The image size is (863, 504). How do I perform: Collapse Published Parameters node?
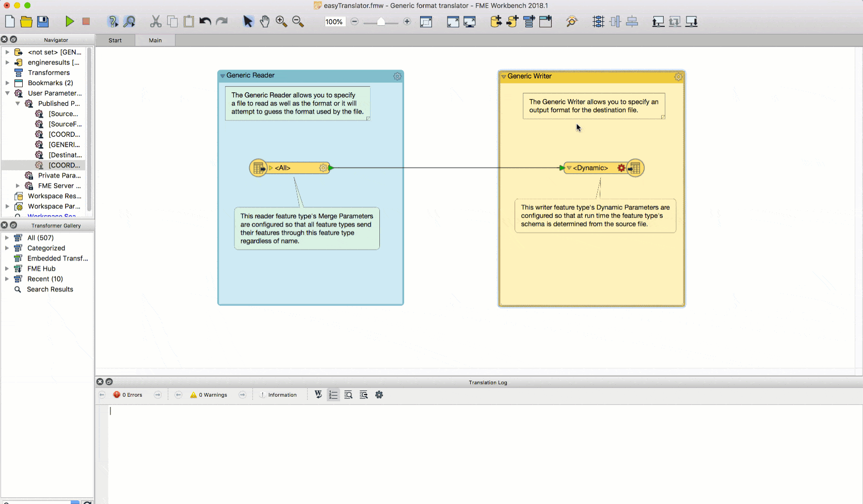pos(18,104)
